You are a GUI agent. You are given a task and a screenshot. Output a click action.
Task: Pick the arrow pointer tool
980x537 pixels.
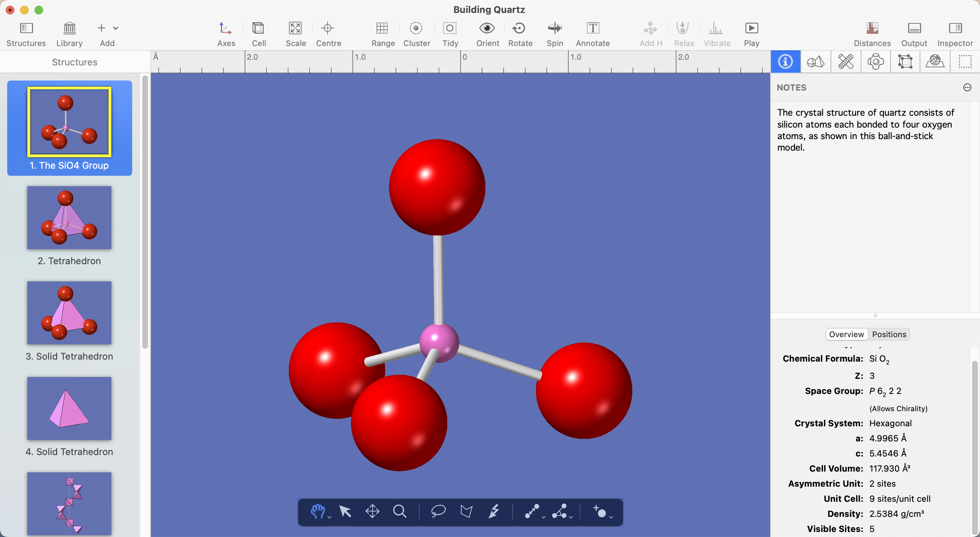(x=345, y=511)
